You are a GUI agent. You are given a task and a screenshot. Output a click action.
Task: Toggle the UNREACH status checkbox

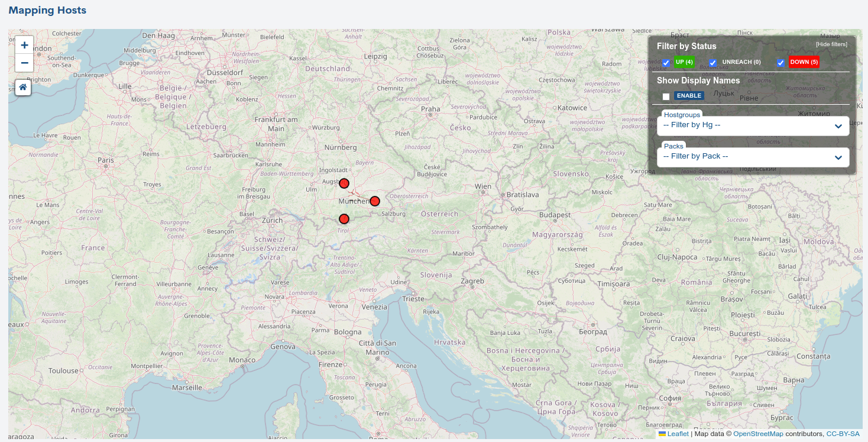713,63
